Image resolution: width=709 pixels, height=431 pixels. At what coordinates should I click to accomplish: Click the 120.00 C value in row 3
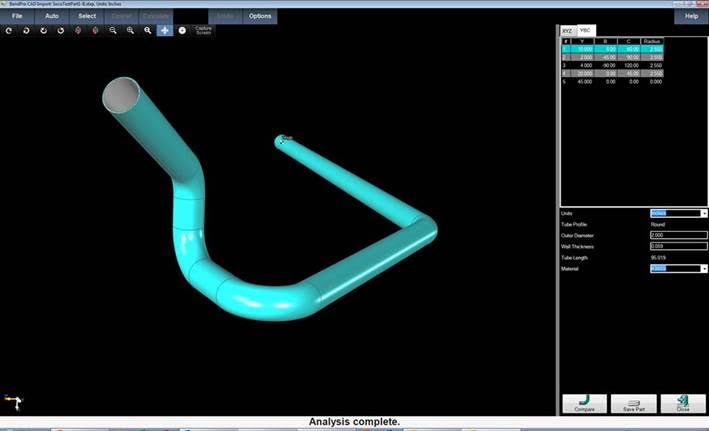pos(631,66)
